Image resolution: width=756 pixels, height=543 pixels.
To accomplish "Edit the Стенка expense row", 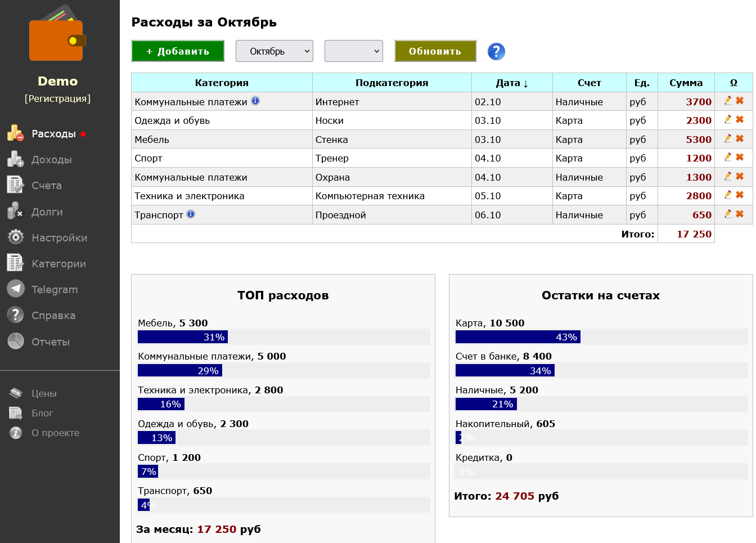I will tap(728, 138).
